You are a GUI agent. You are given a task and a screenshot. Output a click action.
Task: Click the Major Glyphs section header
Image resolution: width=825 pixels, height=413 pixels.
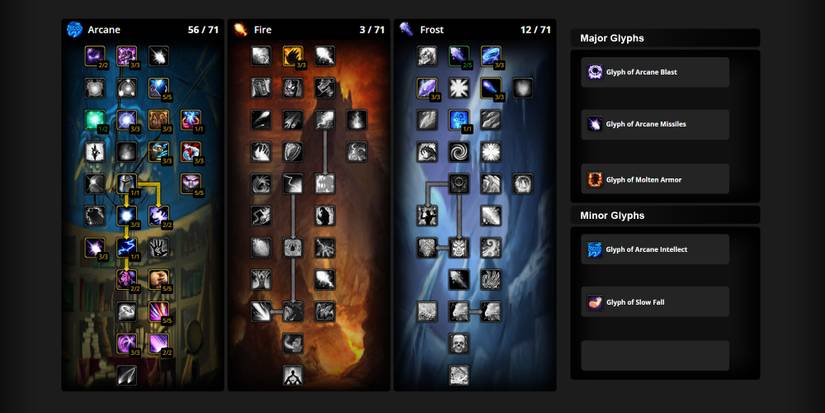pyautogui.click(x=665, y=38)
